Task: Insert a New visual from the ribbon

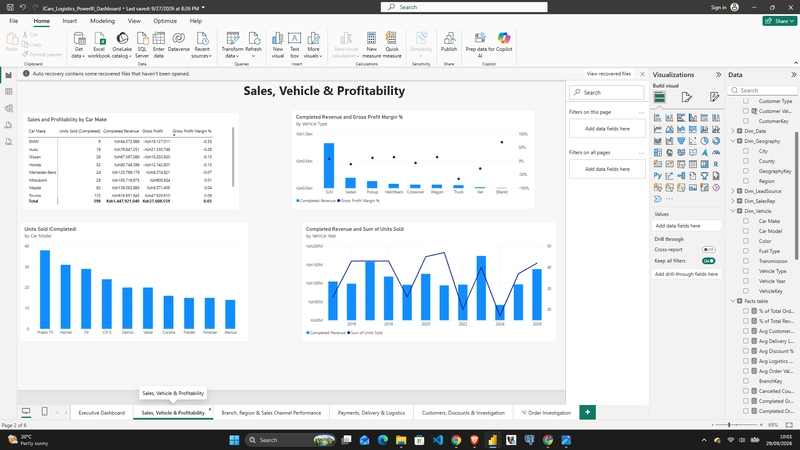Action: [278, 45]
